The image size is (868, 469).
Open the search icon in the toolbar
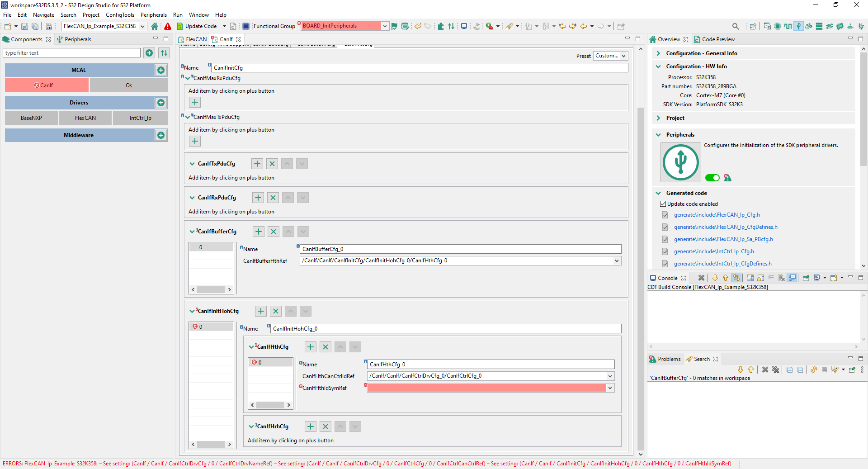[736, 26]
